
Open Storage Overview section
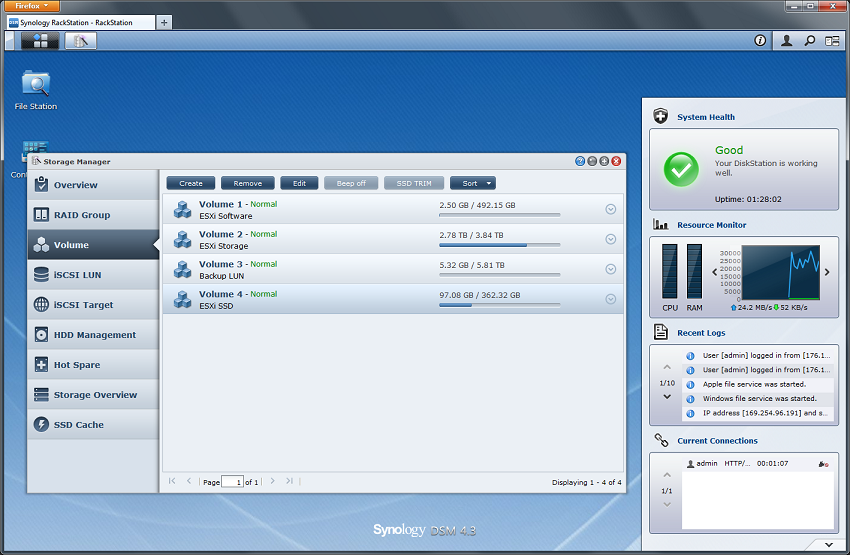pyautogui.click(x=93, y=395)
